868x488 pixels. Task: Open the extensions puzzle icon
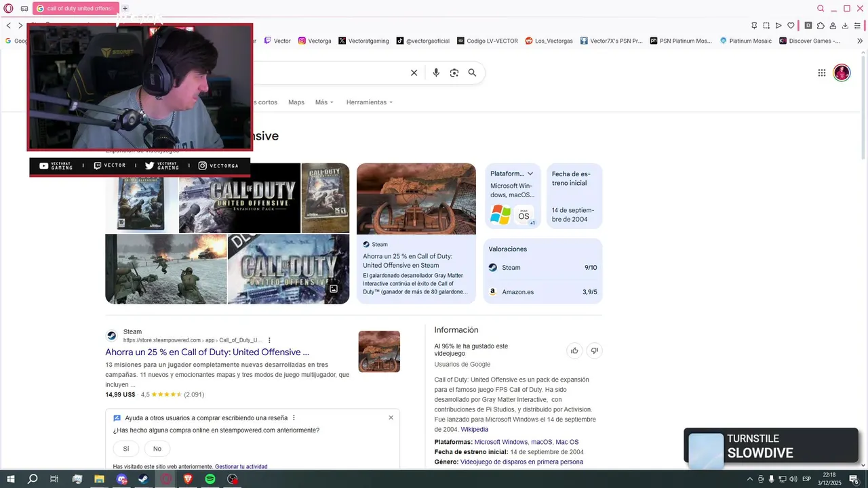coord(821,26)
